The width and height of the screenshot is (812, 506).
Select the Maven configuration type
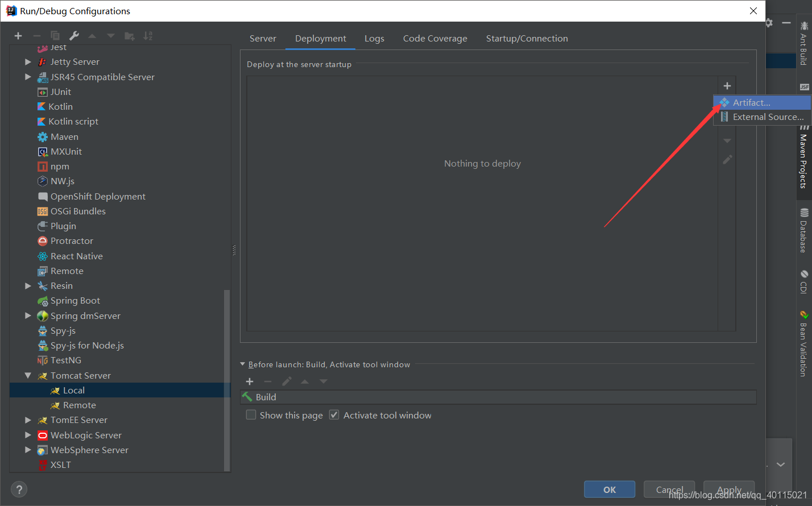point(58,136)
